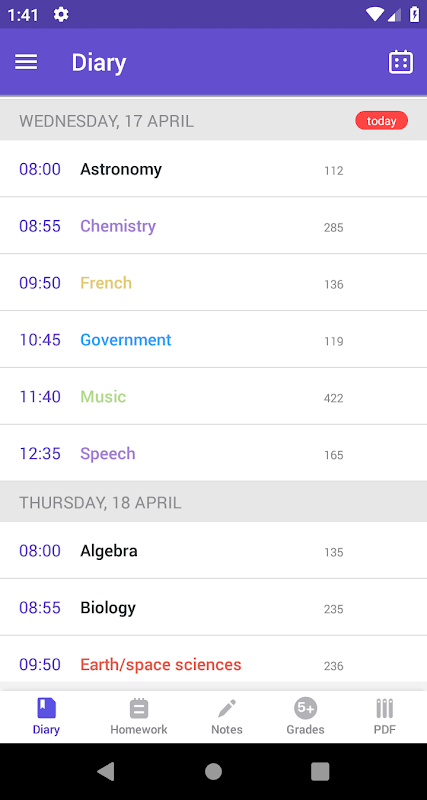Click the red today badge
427x800 pixels.
(382, 121)
